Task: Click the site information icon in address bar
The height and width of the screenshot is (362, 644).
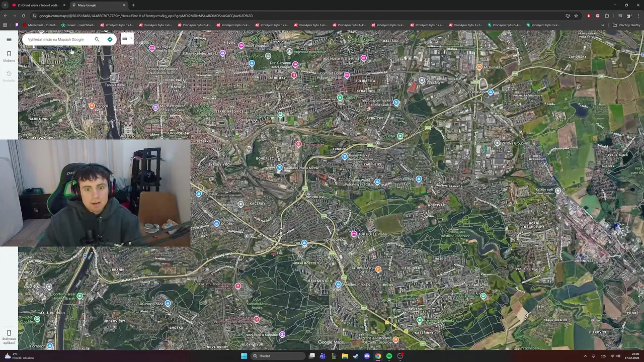Action: pyautogui.click(x=34, y=16)
